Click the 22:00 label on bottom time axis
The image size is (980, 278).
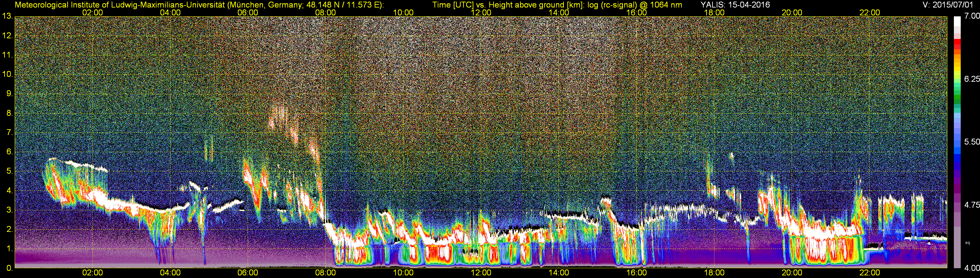pyautogui.click(x=870, y=273)
